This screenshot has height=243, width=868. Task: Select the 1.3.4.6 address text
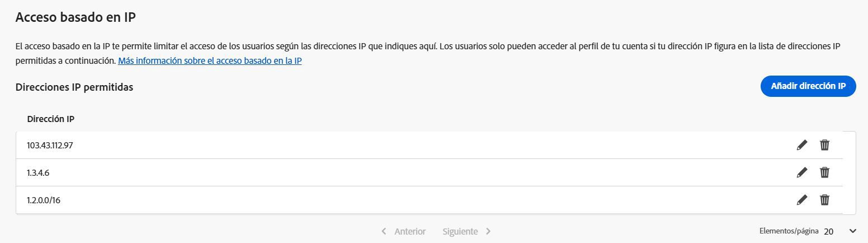[38, 172]
